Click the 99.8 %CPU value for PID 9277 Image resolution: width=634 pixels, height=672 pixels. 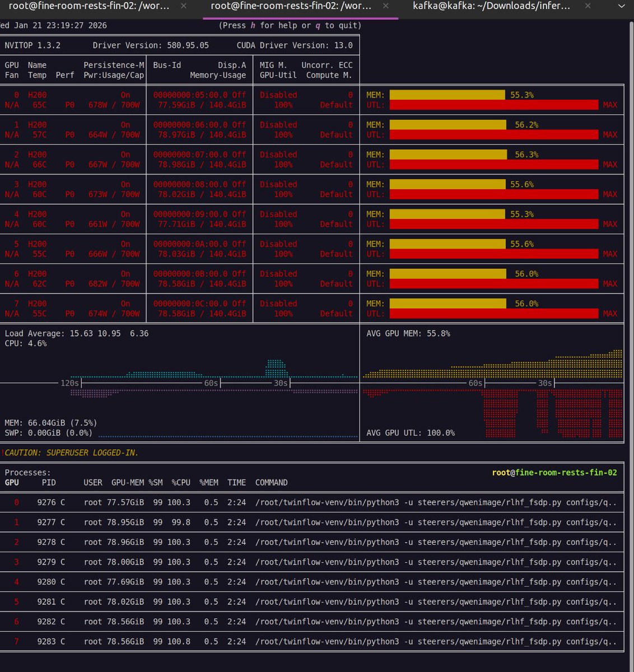point(181,522)
